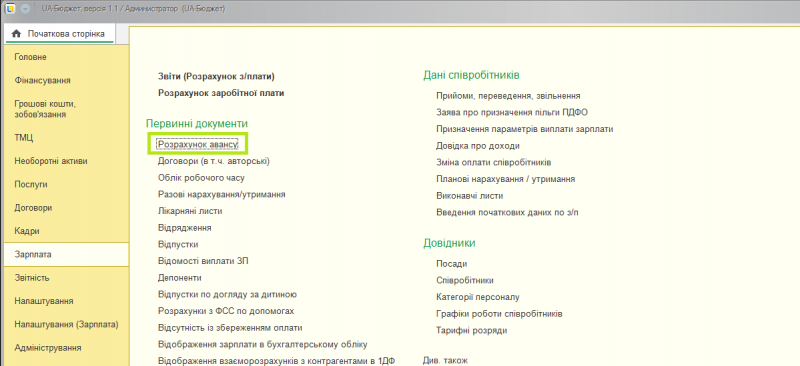
Task: Select the Зарплата section
Action: click(x=65, y=254)
